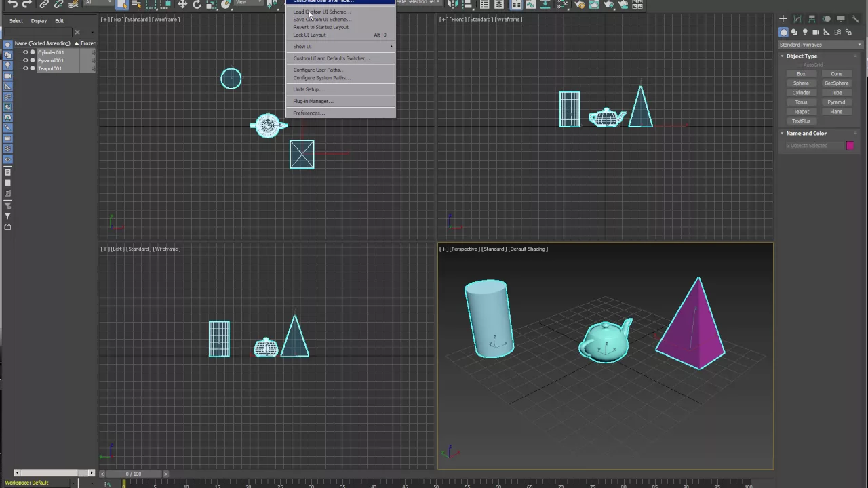Select the Lights bulb category in Create panel
Screen dimensions: 868x488
[x=805, y=32]
